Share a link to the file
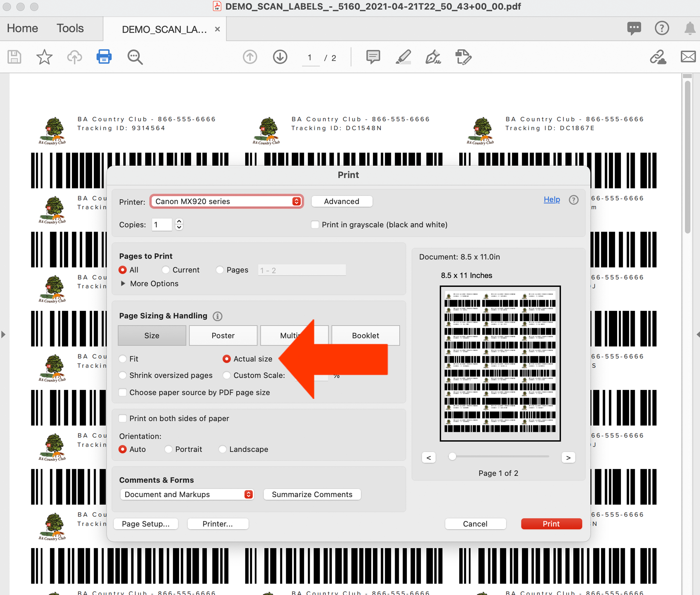The image size is (700, 595). [x=658, y=57]
